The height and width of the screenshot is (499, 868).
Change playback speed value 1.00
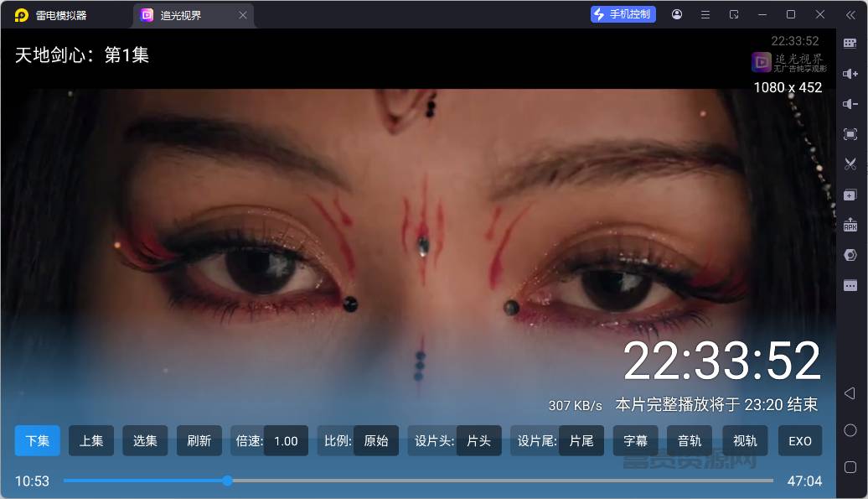287,441
